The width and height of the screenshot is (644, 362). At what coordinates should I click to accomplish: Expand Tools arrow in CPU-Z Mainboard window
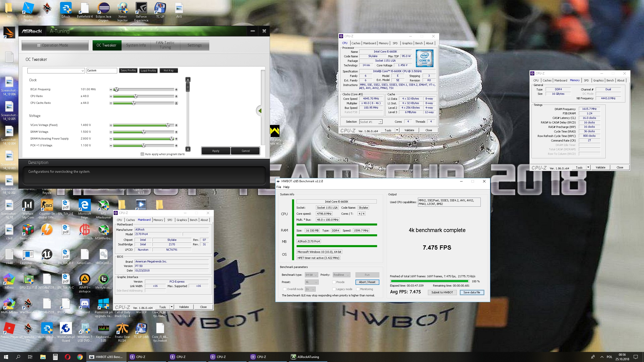[172, 307]
